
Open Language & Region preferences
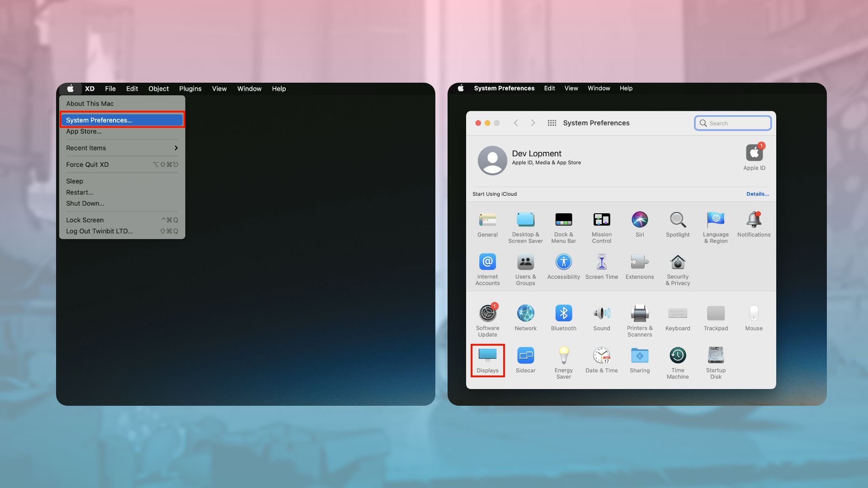pyautogui.click(x=715, y=228)
